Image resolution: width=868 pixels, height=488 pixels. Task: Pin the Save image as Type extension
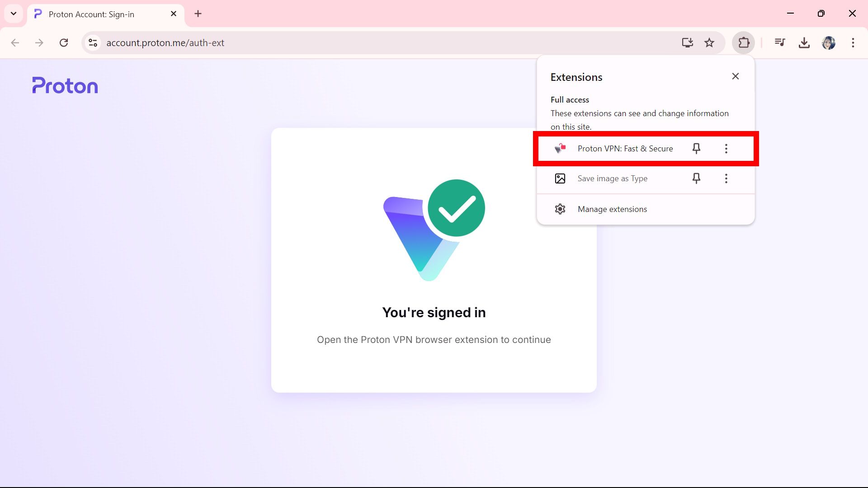point(696,178)
